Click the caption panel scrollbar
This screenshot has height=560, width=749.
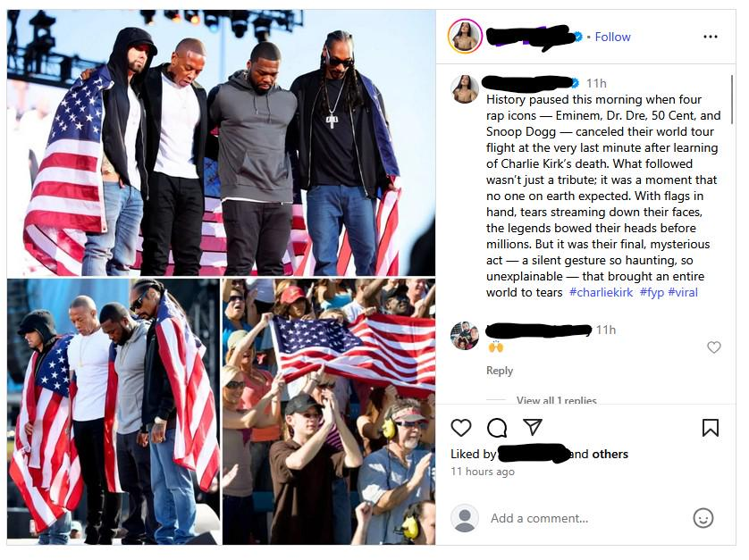coord(731,99)
